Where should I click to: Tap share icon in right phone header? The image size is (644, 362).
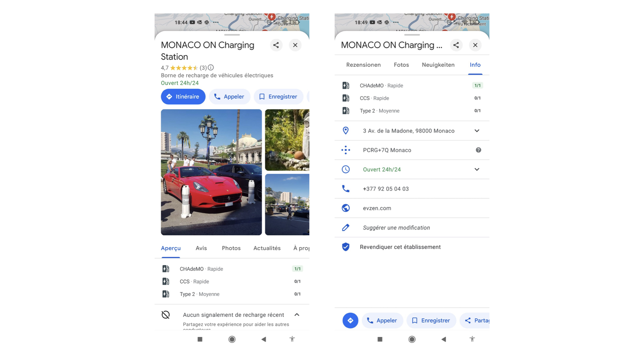click(x=456, y=45)
